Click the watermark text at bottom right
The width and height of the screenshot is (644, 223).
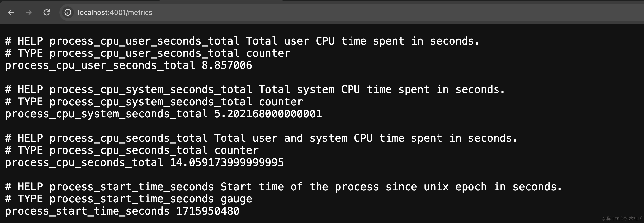pos(622,219)
